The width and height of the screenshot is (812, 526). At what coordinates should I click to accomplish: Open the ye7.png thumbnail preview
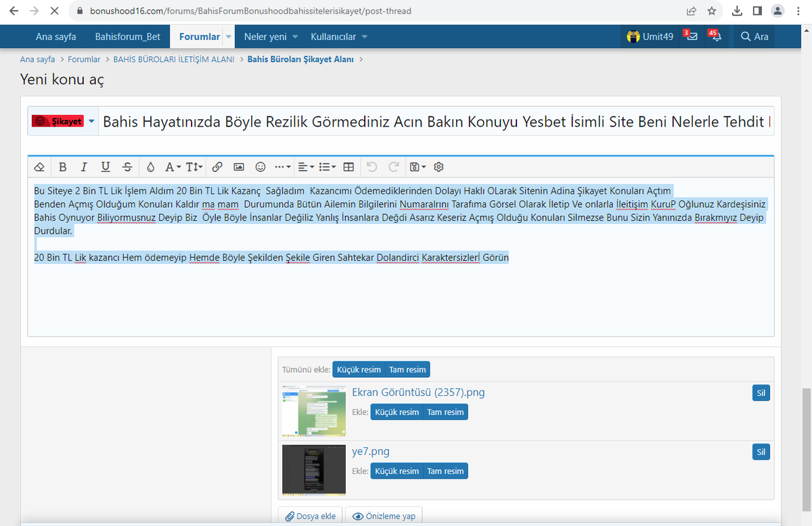[314, 470]
